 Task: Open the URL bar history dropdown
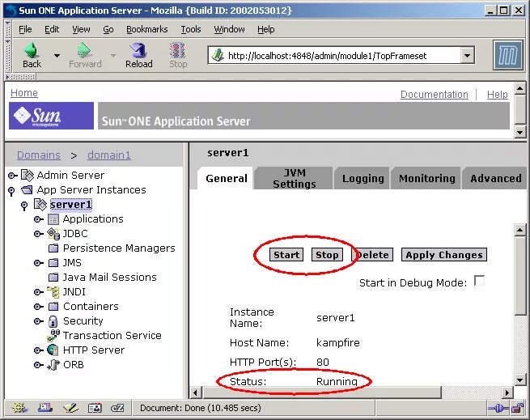tap(467, 55)
